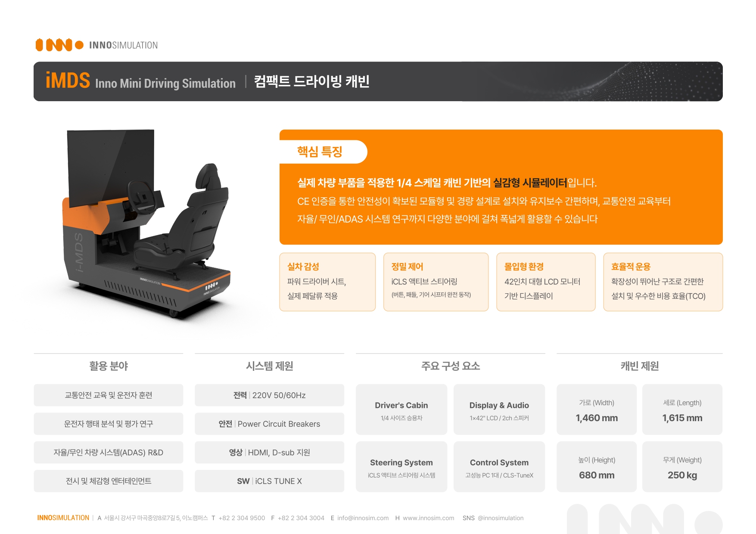Click the 'Inno Mini Driving Simulation' subtitle

[x=165, y=83]
